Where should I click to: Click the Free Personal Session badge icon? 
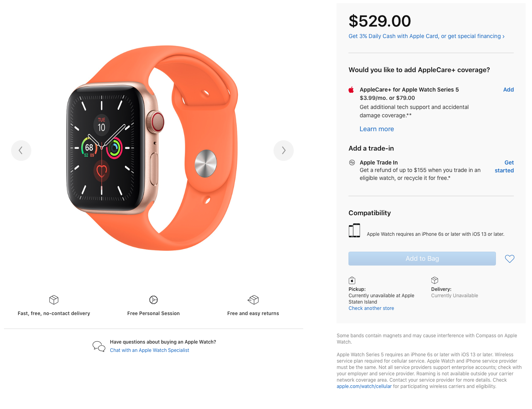[153, 300]
